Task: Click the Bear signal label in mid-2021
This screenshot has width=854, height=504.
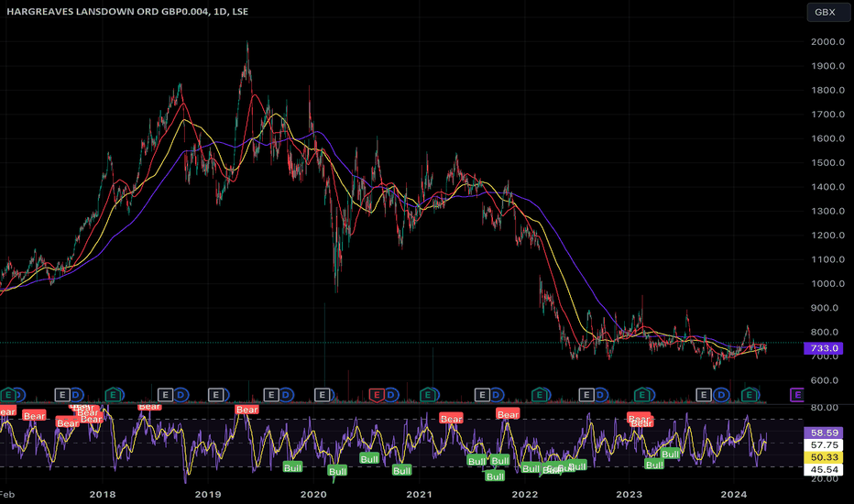Action: (x=451, y=419)
